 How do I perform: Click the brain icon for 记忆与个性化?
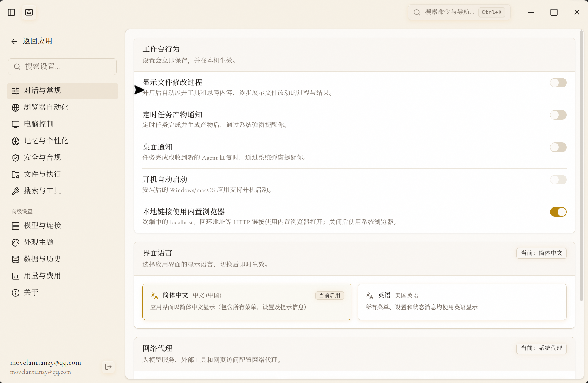click(x=16, y=141)
